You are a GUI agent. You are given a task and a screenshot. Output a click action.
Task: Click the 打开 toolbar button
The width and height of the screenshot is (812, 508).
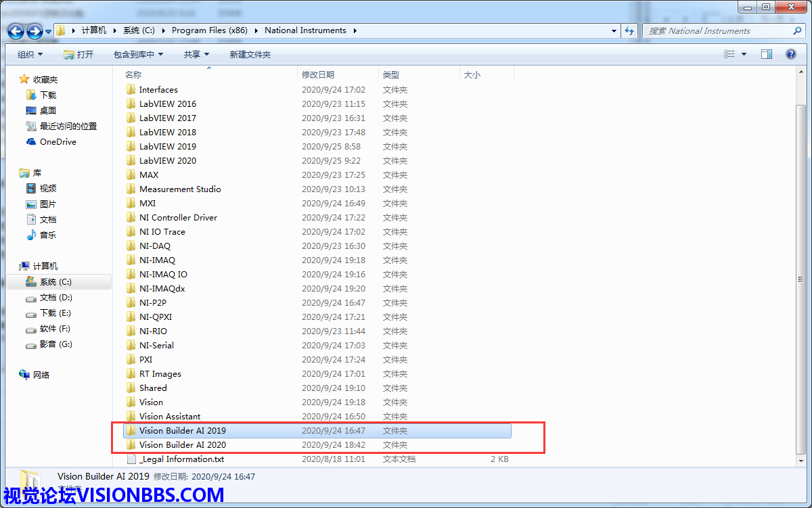click(78, 54)
